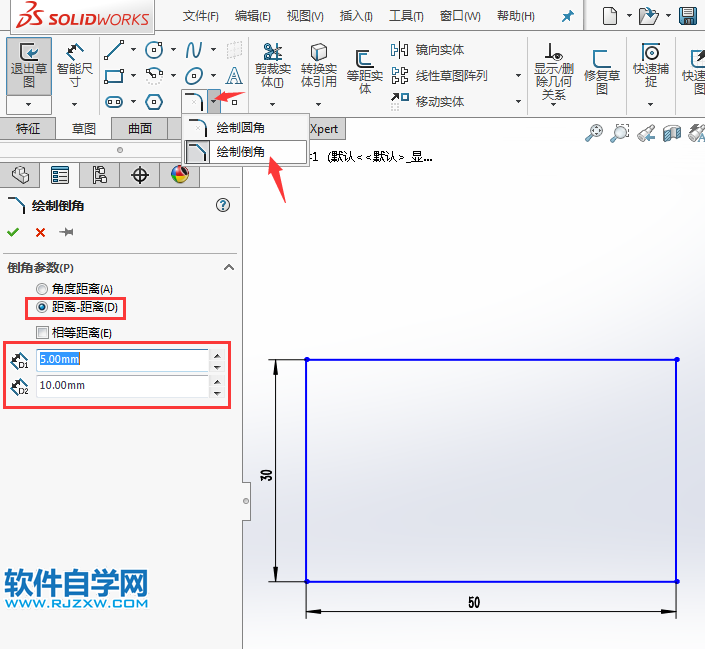Select the Line sketch tool

pyautogui.click(x=114, y=49)
